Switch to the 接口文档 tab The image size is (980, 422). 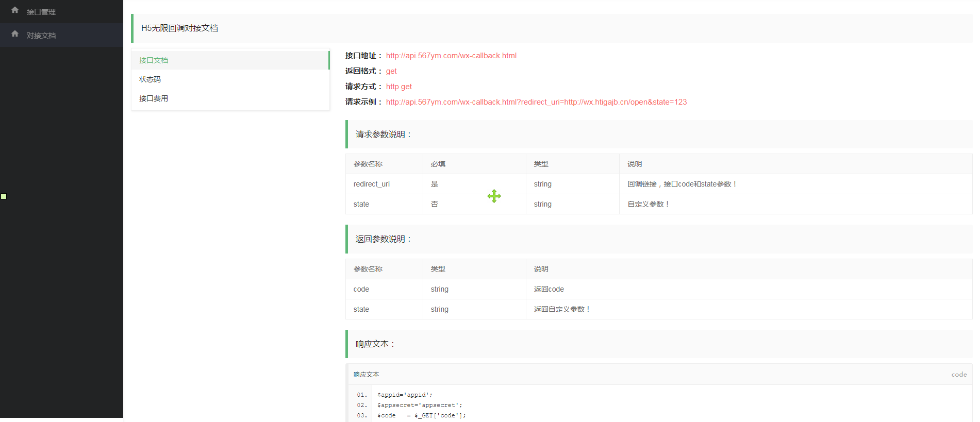[x=154, y=60]
